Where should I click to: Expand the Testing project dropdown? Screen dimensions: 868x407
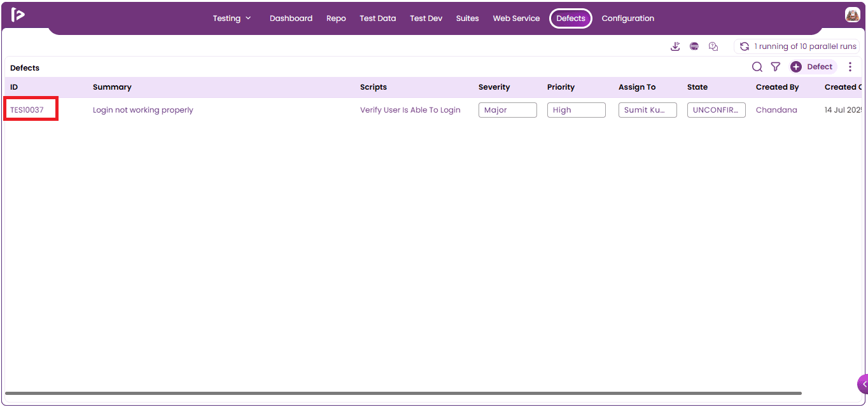(x=232, y=18)
